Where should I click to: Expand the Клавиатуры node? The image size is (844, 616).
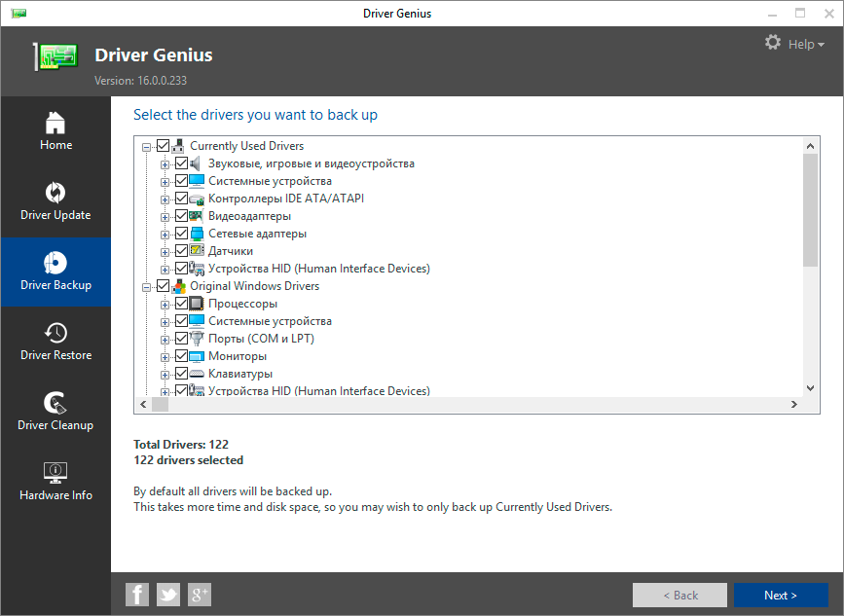(x=165, y=375)
